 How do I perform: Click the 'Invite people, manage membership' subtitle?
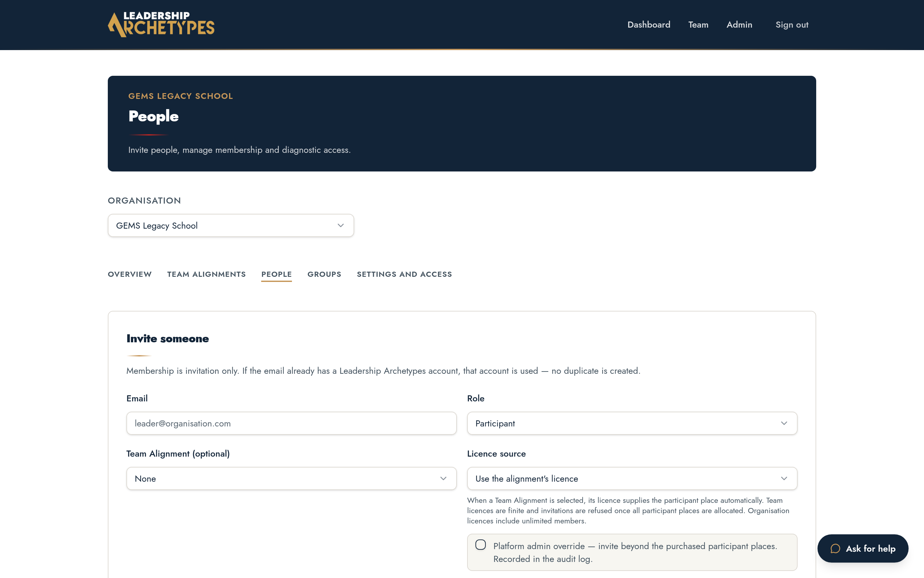(x=239, y=150)
